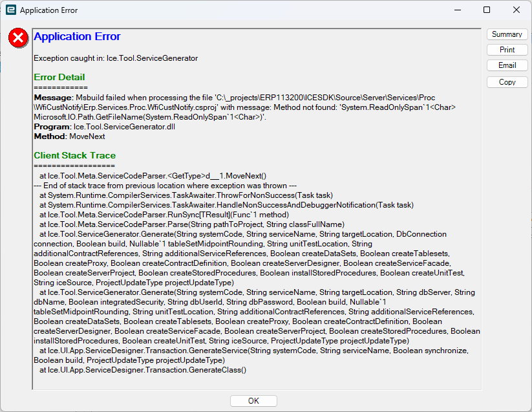Dismiss dialog with OK button

click(253, 401)
